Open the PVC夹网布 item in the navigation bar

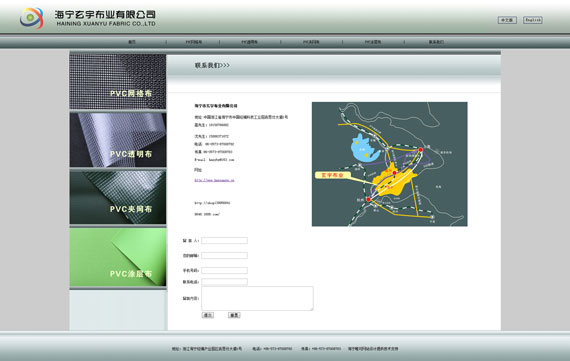pos(311,42)
